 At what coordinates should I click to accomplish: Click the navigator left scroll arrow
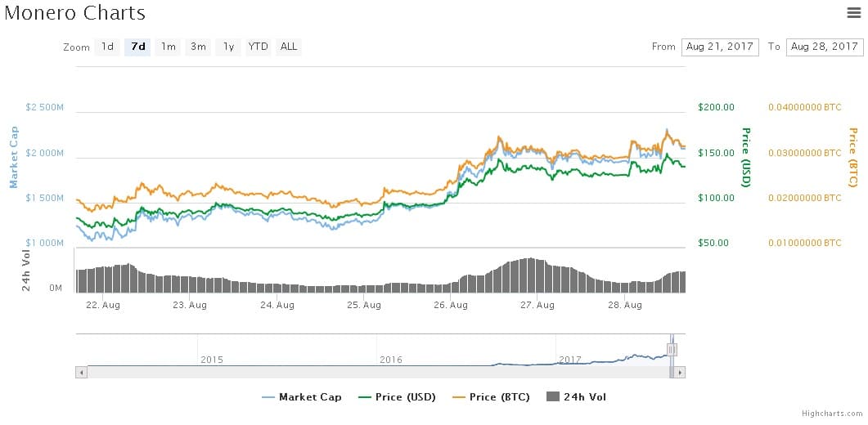click(x=80, y=372)
